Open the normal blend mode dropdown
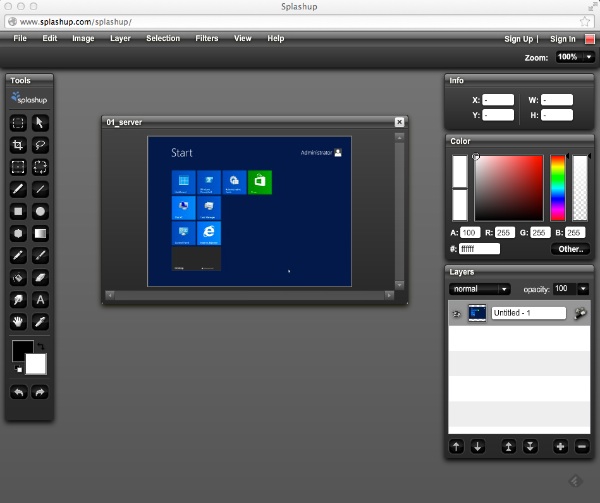The image size is (600, 503). (480, 289)
